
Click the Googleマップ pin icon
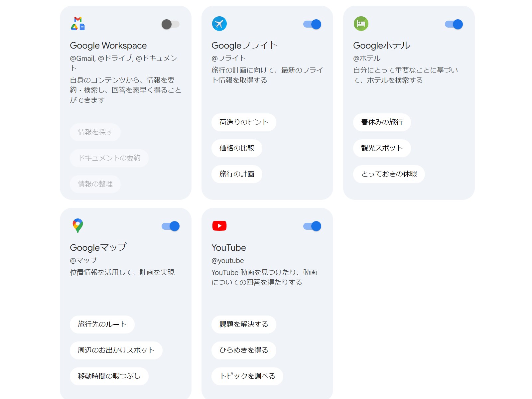tap(78, 226)
